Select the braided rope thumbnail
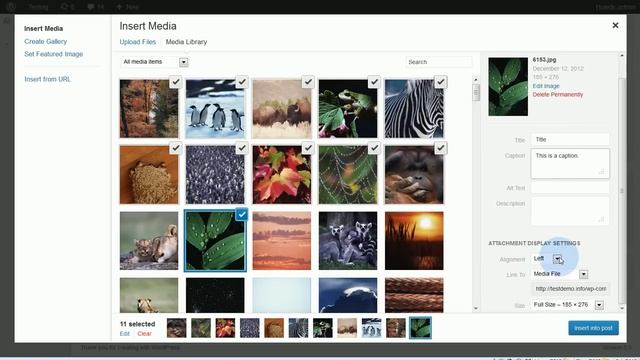The height and width of the screenshot is (360, 640). point(414,295)
